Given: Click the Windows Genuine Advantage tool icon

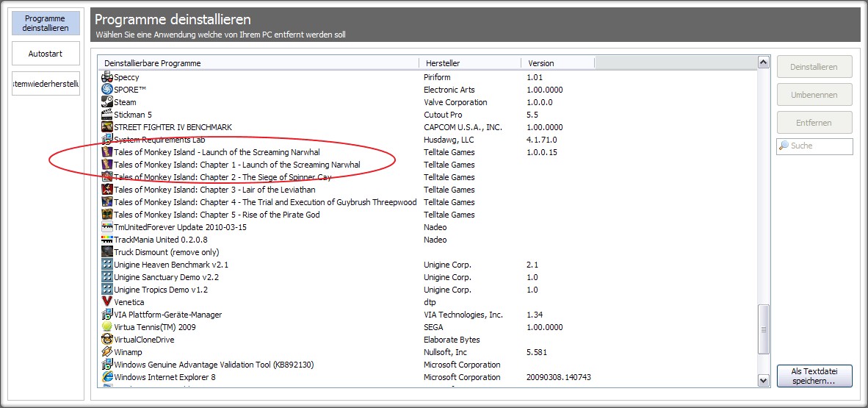Looking at the screenshot, I should click(107, 365).
